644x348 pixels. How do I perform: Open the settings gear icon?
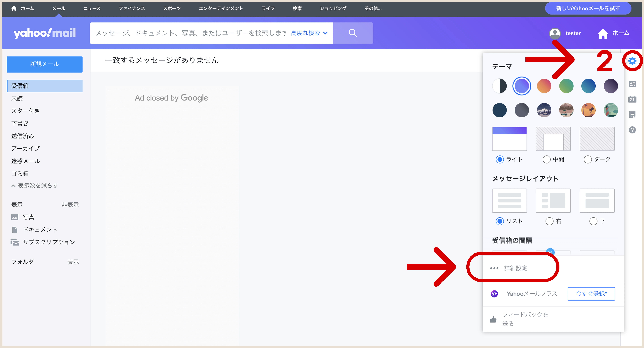tap(632, 61)
